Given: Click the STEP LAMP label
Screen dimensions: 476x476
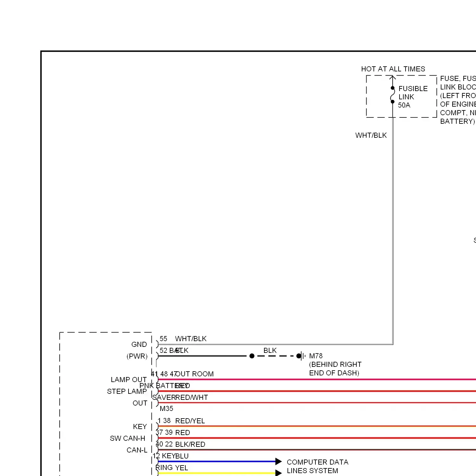Looking at the screenshot, I should click(x=127, y=391).
